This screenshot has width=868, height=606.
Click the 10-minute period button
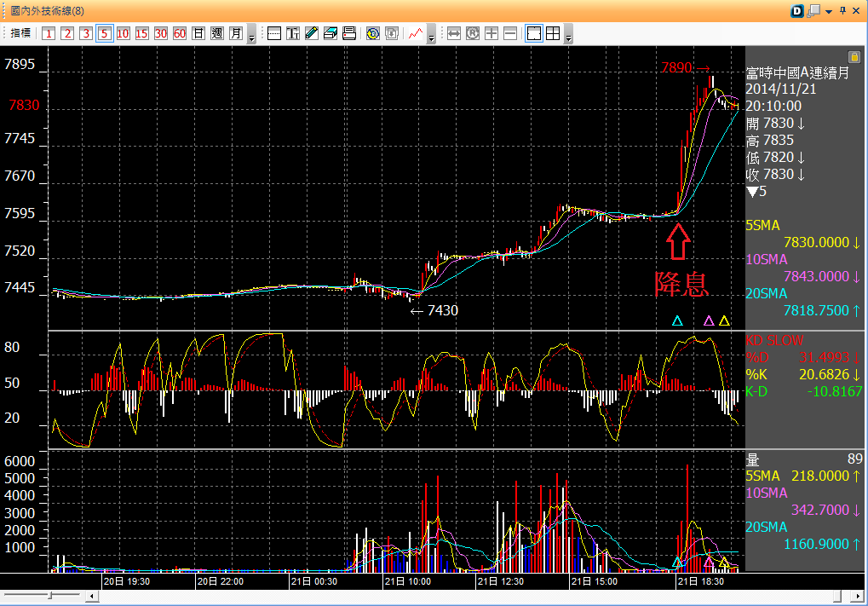123,34
